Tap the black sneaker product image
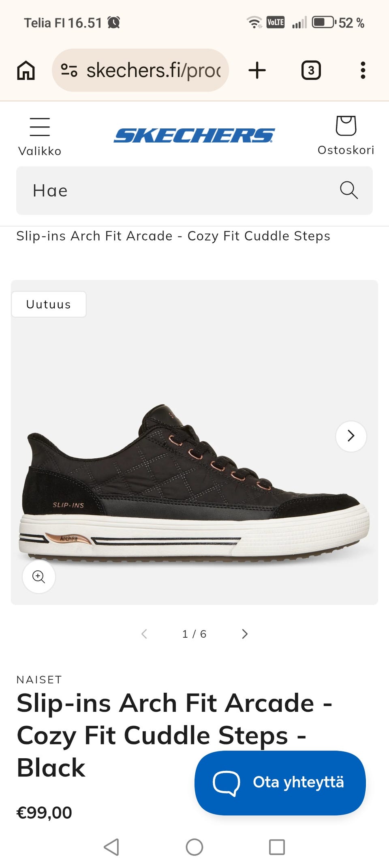Screen dimensions: 389x868 [x=194, y=482]
